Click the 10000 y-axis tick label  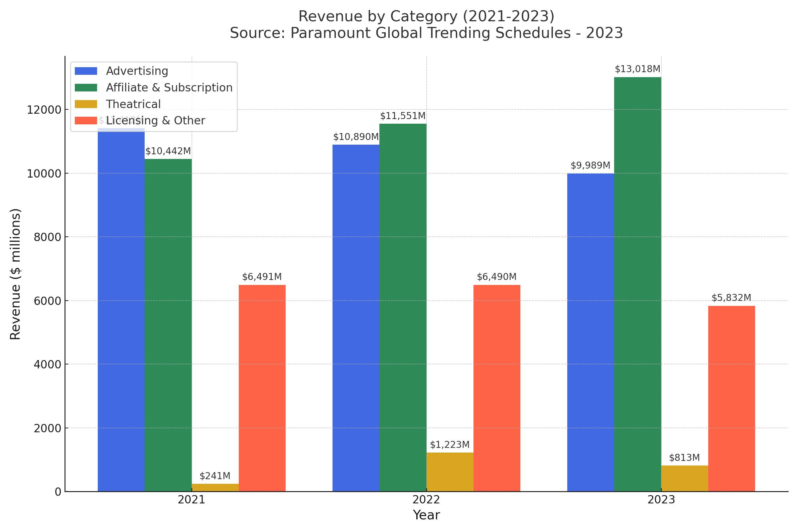pos(44,174)
